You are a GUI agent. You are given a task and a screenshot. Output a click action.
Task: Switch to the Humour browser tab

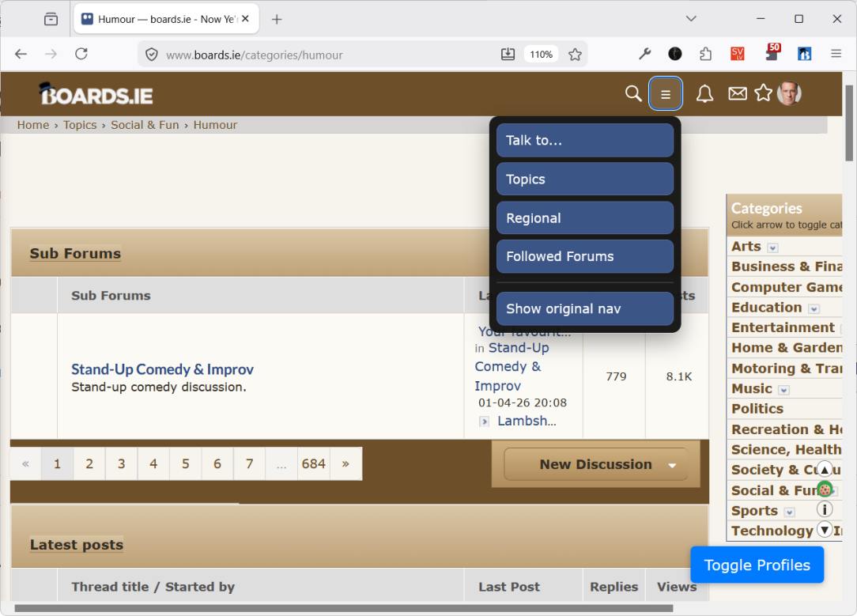coord(166,19)
